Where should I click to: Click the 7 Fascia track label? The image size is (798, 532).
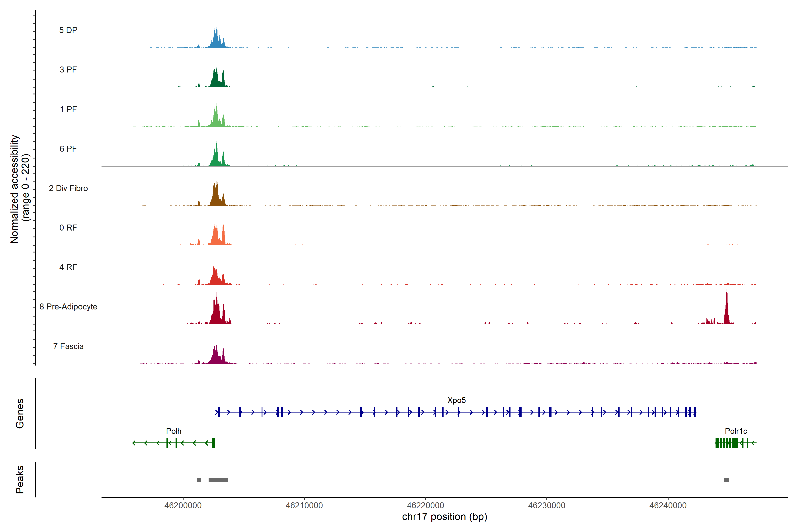[68, 346]
